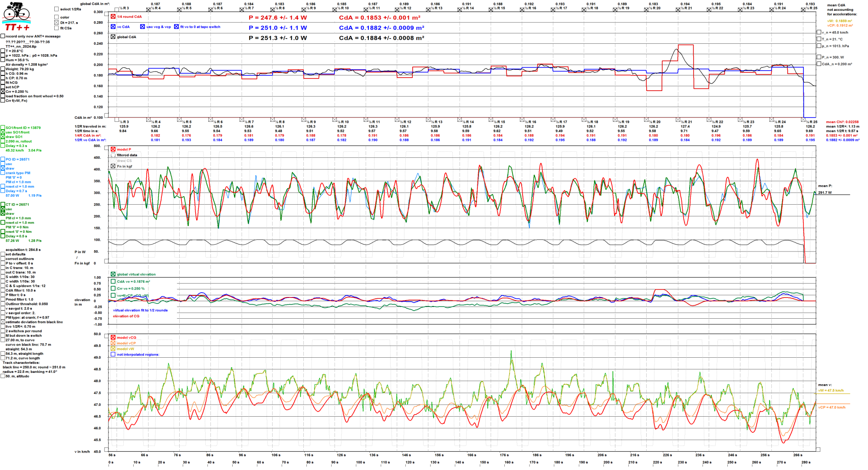This screenshot has height=470, width=868.
Task: Toggle the blue Delay = 0.7 s checkbox
Action: coord(3,191)
